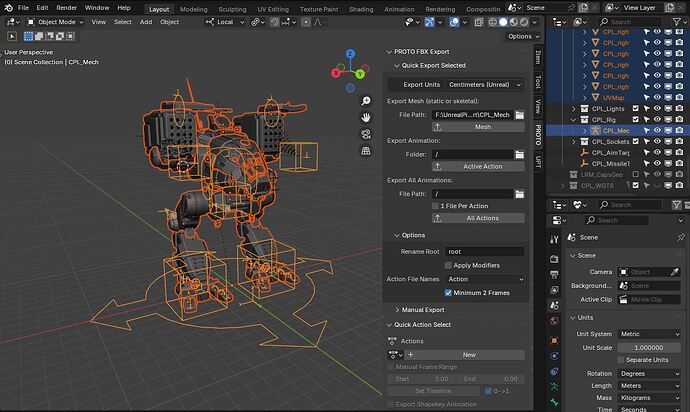Click the Camera eyedropper icon

pos(675,272)
